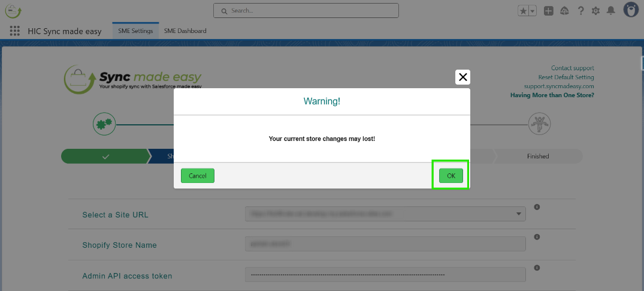Screen dimensions: 644x291
Task: Open the App Launcher dots grid
Action: (x=15, y=31)
